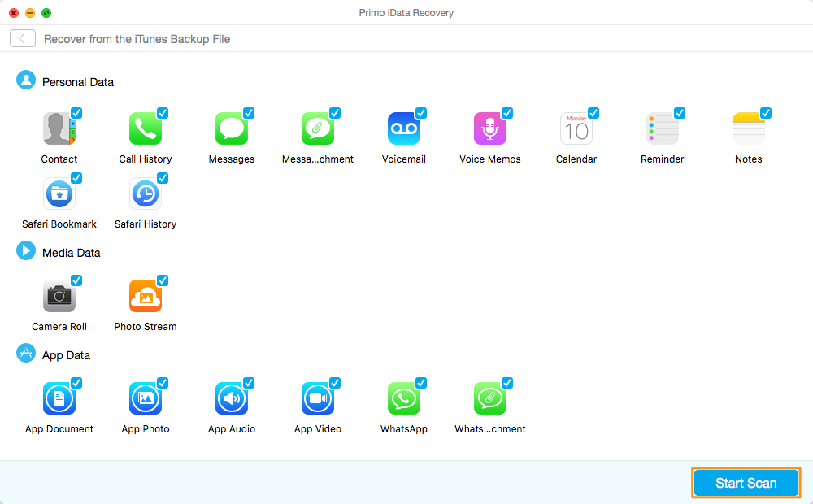Screen dimensions: 813x504
Task: Uncheck the App Document checkbox
Action: point(76,383)
